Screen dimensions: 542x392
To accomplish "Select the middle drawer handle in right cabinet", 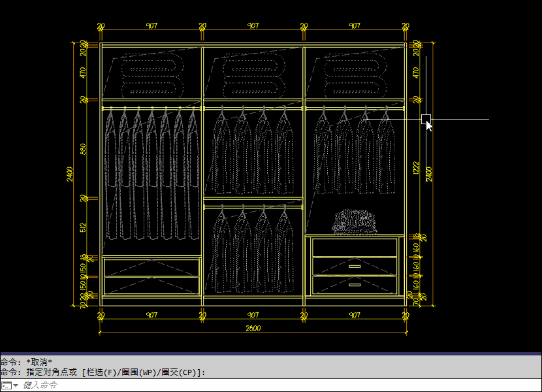I will tap(355, 266).
